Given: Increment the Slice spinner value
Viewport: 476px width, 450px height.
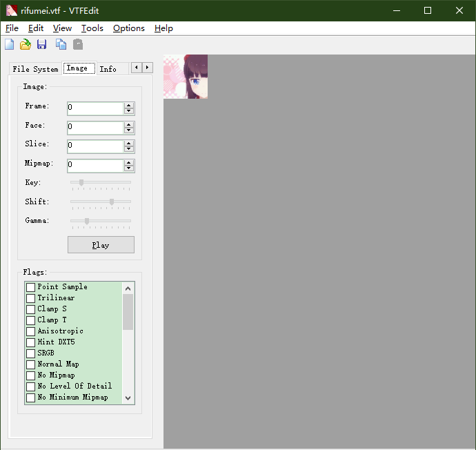Looking at the screenshot, I should [129, 144].
